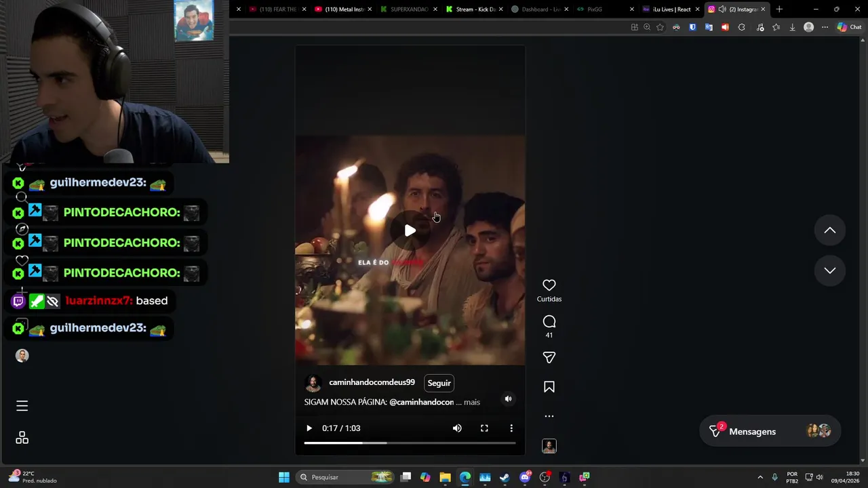Open the Mensagens messages panel
Image resolution: width=868 pixels, height=488 pixels.
pyautogui.click(x=770, y=432)
